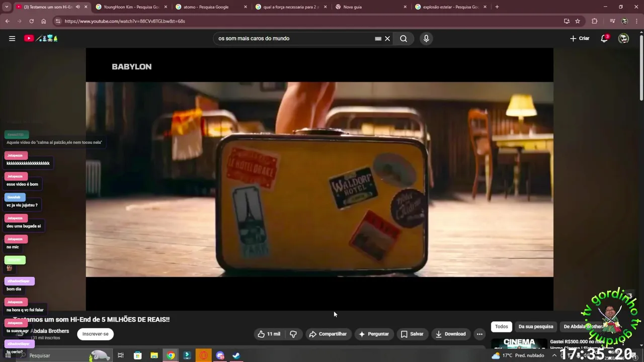
Task: Open the CINEMA suggested video thumbnail
Action: pos(519,344)
